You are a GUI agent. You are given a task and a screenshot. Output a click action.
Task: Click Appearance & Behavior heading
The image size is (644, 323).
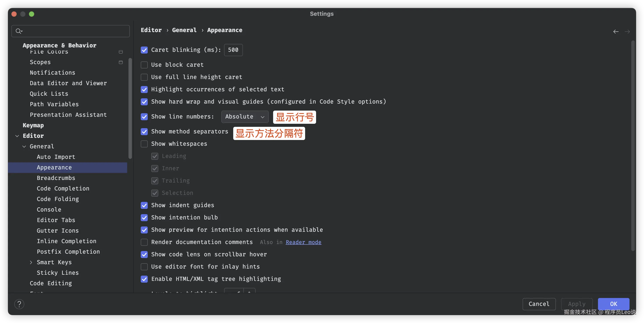59,45
